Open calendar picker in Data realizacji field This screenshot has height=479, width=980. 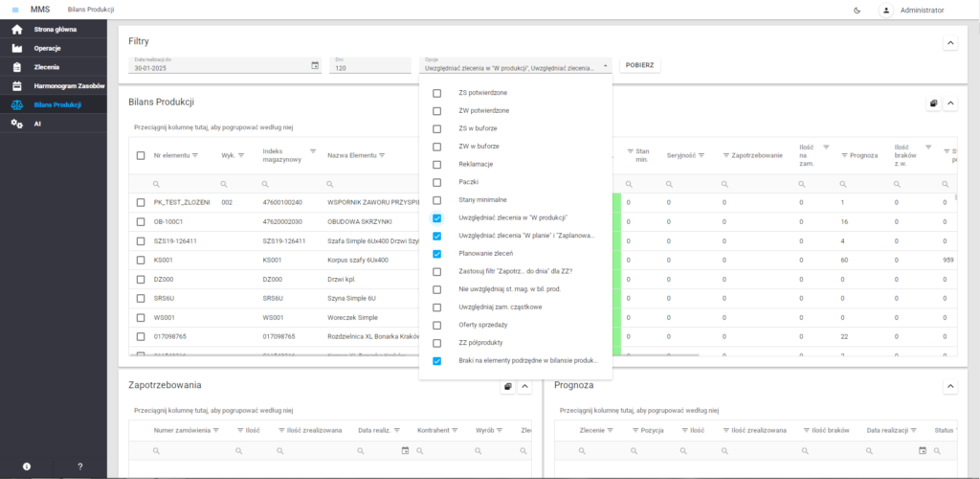tap(315, 66)
